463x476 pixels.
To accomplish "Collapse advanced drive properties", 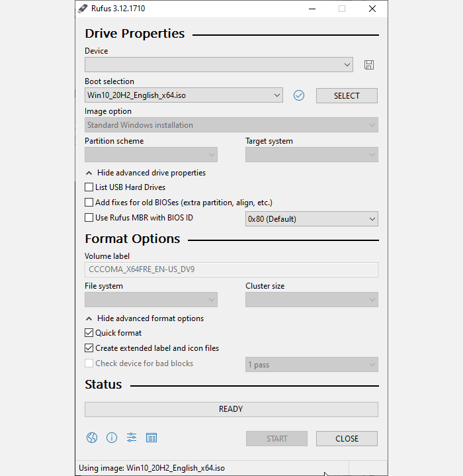I will click(x=146, y=173).
